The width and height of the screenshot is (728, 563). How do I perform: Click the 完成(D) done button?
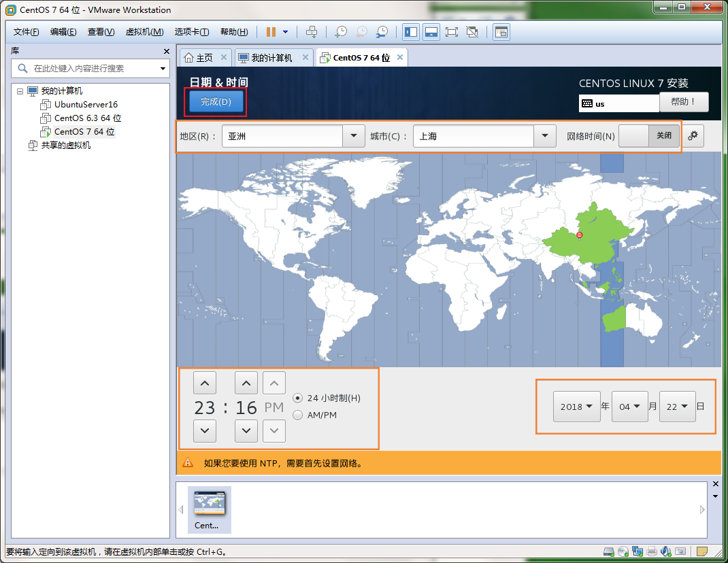tap(216, 101)
